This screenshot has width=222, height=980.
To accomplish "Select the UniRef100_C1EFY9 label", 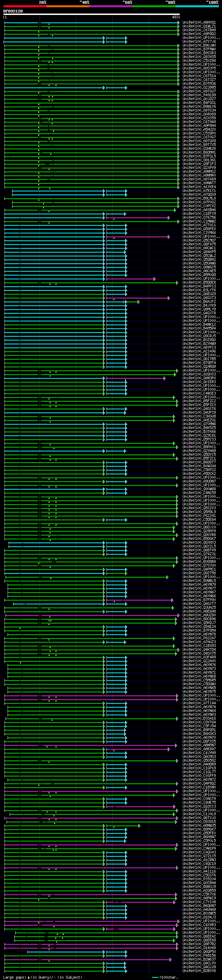I will [199, 213].
